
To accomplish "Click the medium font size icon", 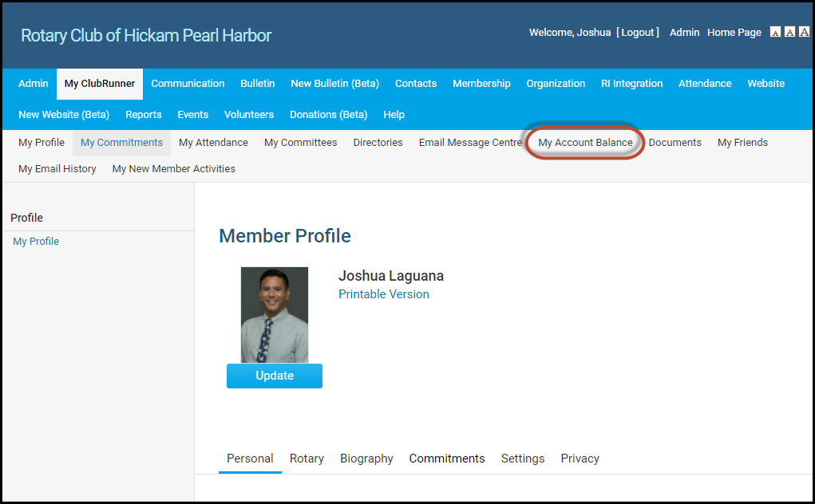I will pyautogui.click(x=789, y=33).
